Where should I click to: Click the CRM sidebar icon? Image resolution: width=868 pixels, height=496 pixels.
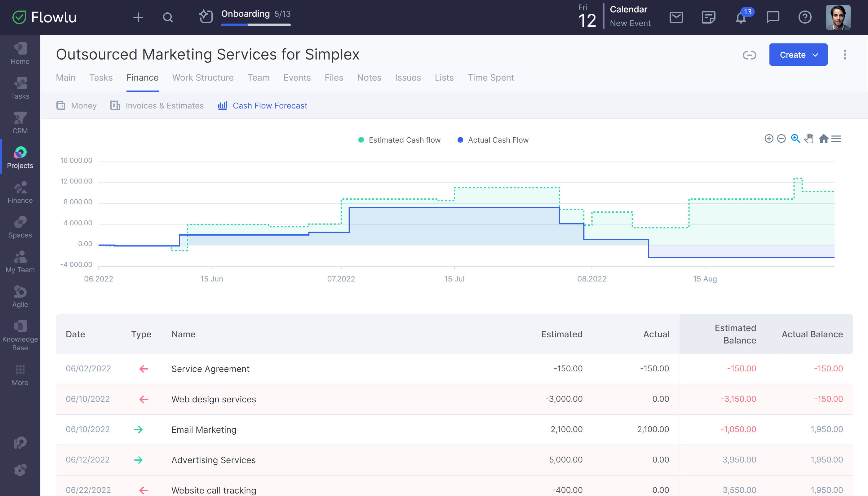pos(20,123)
